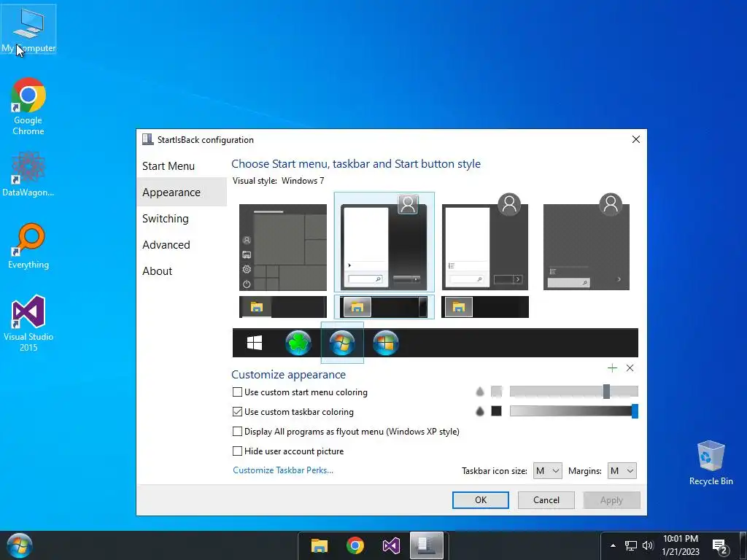Screen dimensions: 747x560
Task: Add a custom start button image with plus icon
Action: point(612,367)
